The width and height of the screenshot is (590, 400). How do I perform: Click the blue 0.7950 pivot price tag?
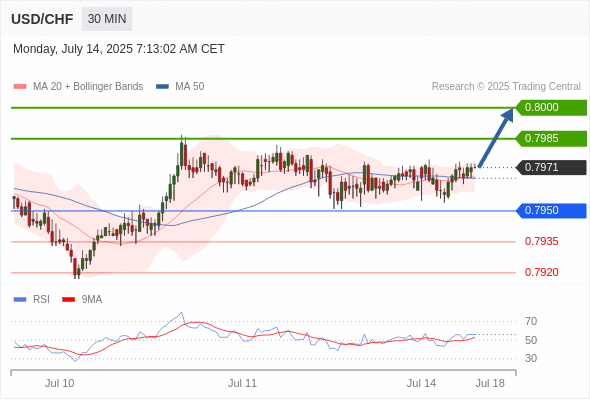[551, 211]
